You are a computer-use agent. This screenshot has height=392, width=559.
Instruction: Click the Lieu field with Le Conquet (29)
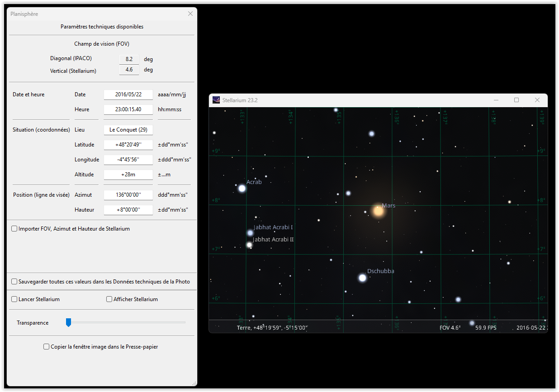[128, 130]
